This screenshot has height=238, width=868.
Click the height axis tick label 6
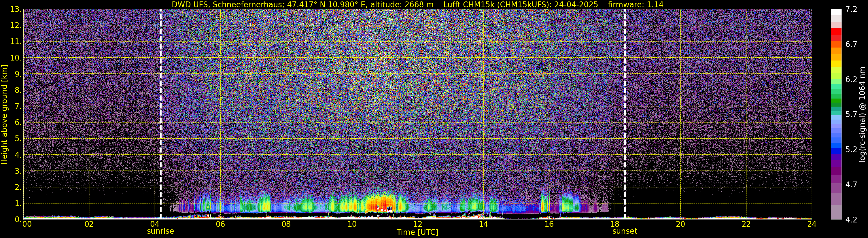coord(18,123)
